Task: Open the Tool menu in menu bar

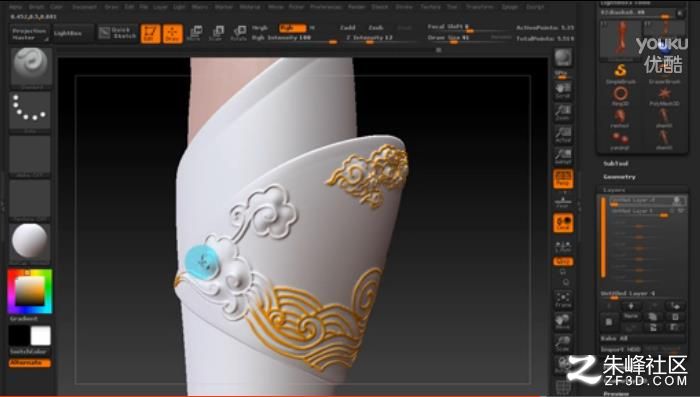Action: (452, 7)
